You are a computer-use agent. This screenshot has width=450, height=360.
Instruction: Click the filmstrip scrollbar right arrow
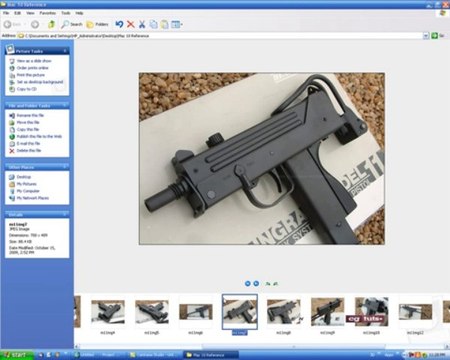coord(447,346)
